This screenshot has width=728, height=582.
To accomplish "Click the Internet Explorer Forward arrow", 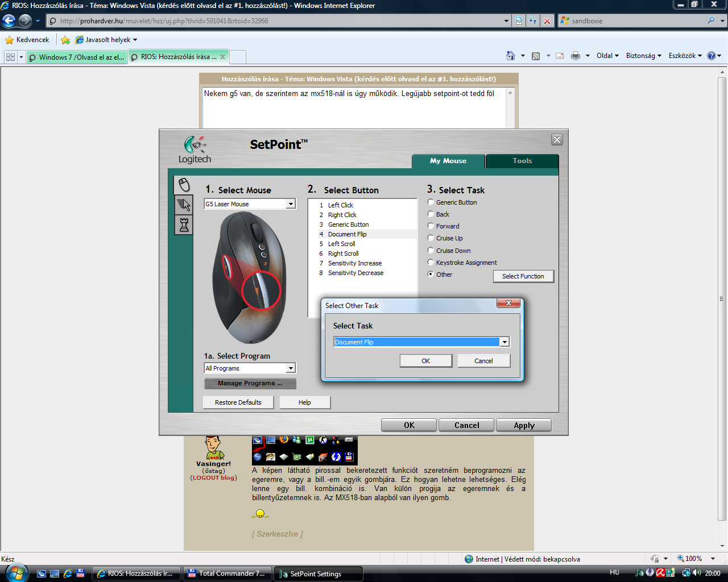I will [x=25, y=21].
